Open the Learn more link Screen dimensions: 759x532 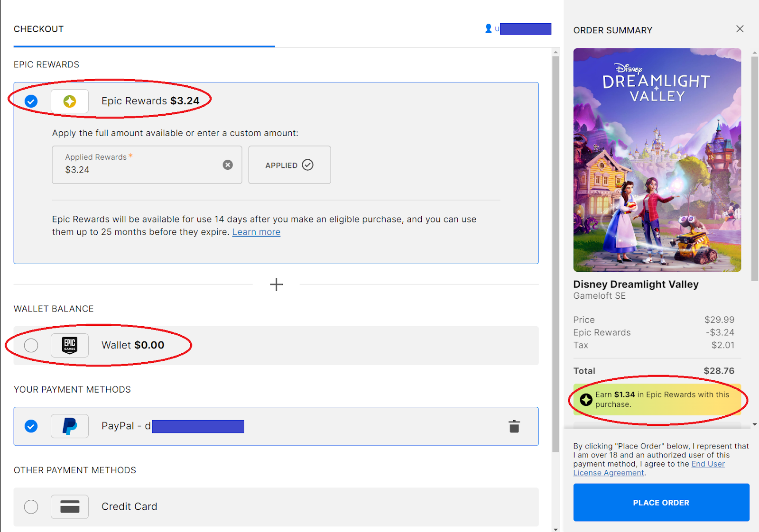pos(256,232)
